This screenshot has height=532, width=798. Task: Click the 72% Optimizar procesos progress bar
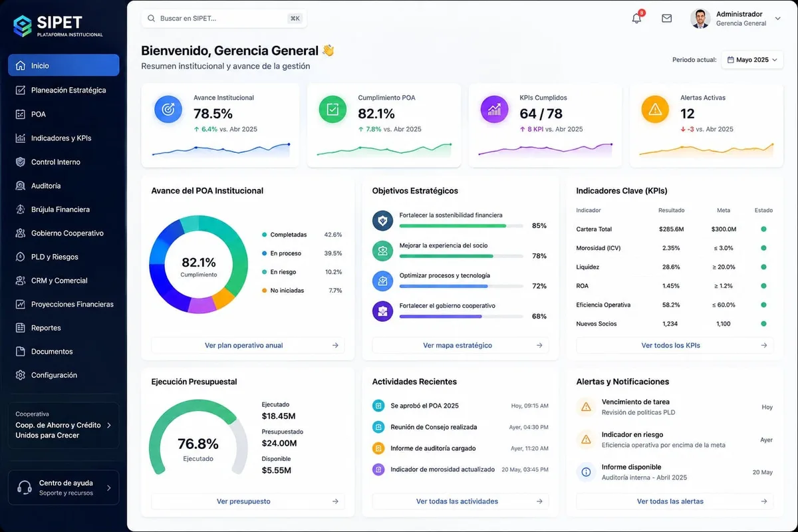[x=461, y=286]
